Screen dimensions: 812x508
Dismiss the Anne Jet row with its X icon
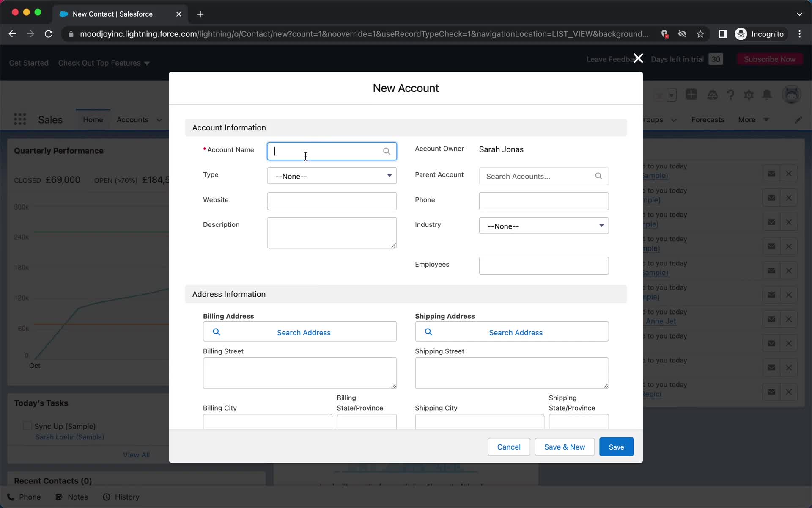pos(789,319)
